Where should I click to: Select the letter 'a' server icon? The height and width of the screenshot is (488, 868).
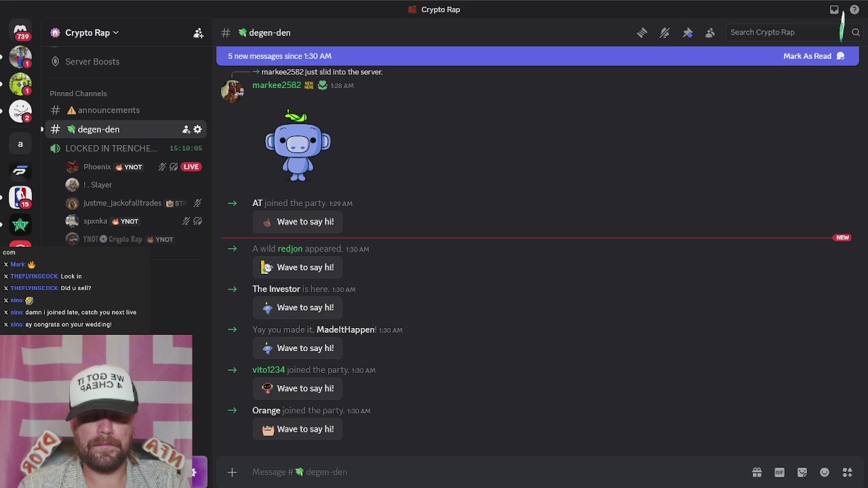pyautogui.click(x=20, y=144)
